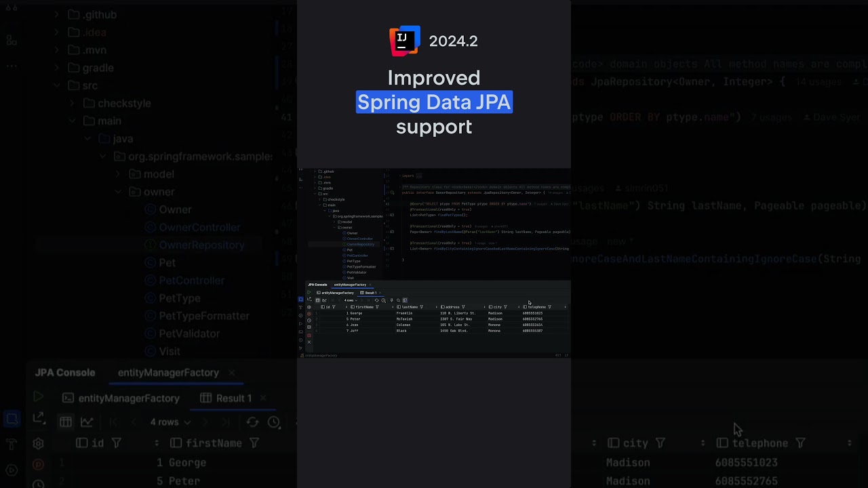This screenshot has width=868, height=488.
Task: Click lastName column header in center video table
Action: [x=410, y=307]
